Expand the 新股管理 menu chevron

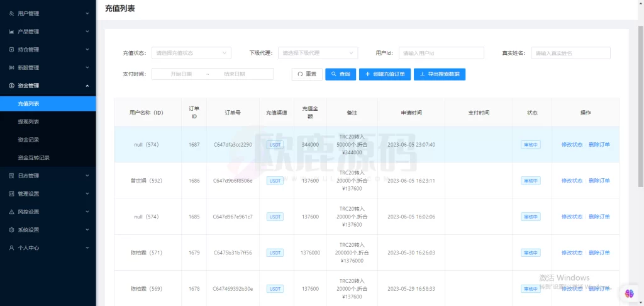pos(87,68)
